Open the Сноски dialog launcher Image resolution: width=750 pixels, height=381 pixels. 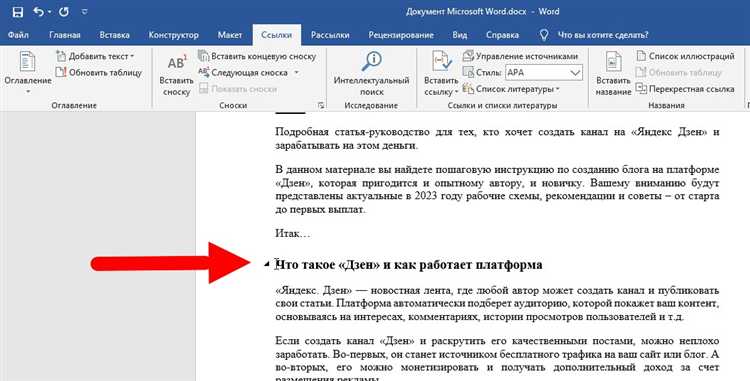point(321,105)
